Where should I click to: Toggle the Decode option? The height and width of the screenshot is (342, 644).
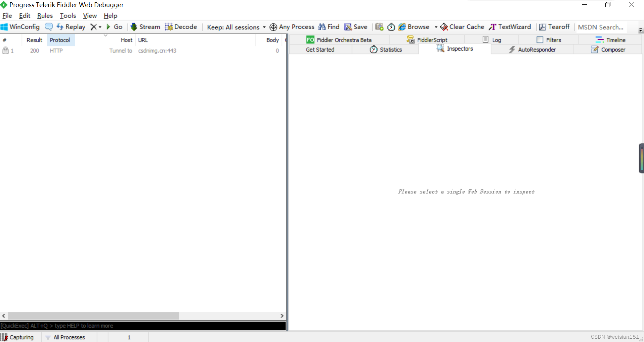[181, 27]
